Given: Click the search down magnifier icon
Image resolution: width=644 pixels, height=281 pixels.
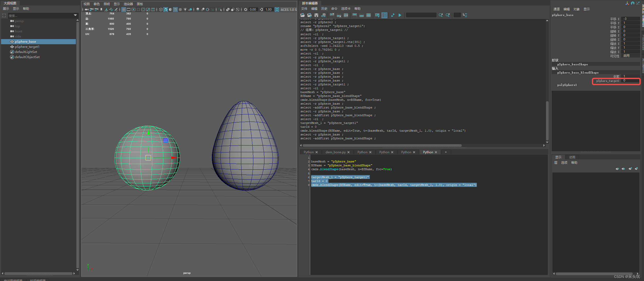Looking at the screenshot, I should pos(441,15).
